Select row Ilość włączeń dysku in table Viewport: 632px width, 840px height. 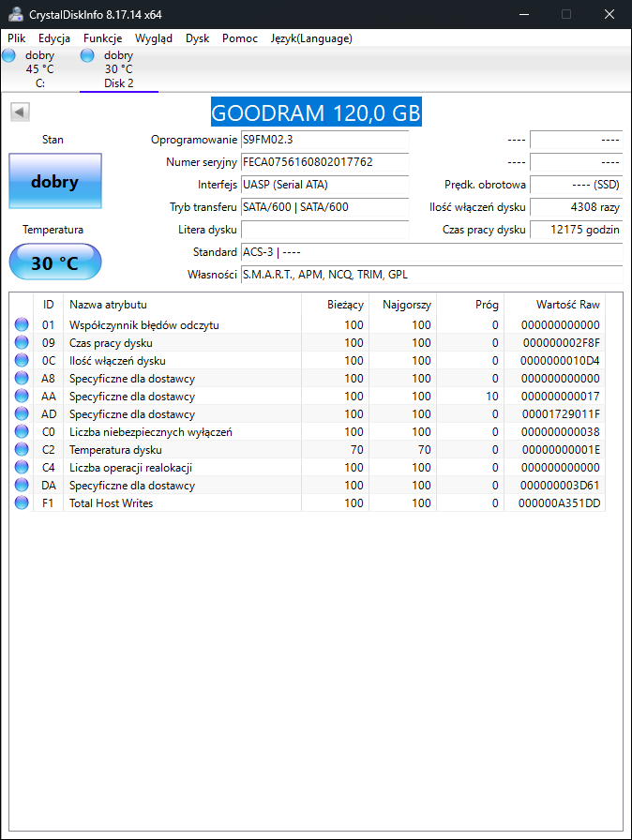tap(308, 360)
